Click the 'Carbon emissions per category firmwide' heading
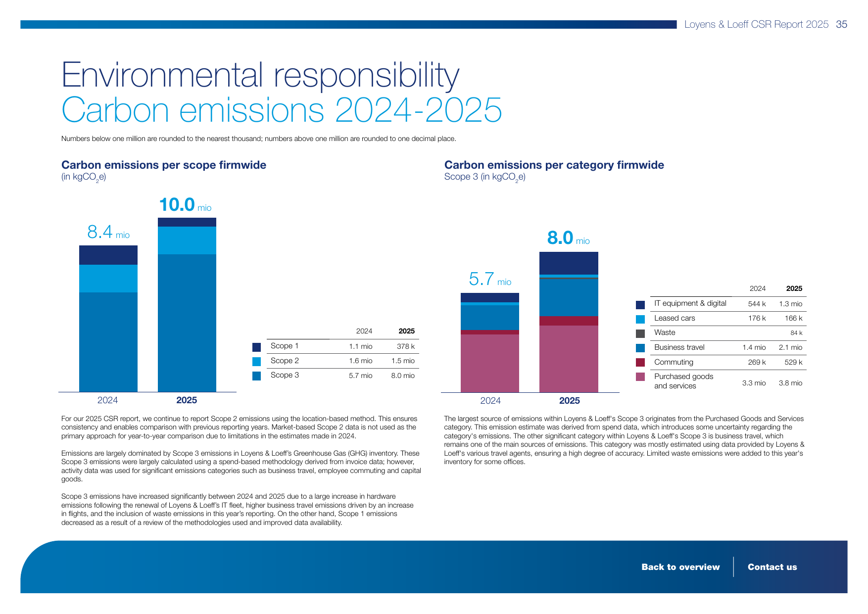This screenshot has height=614, width=868. click(554, 165)
